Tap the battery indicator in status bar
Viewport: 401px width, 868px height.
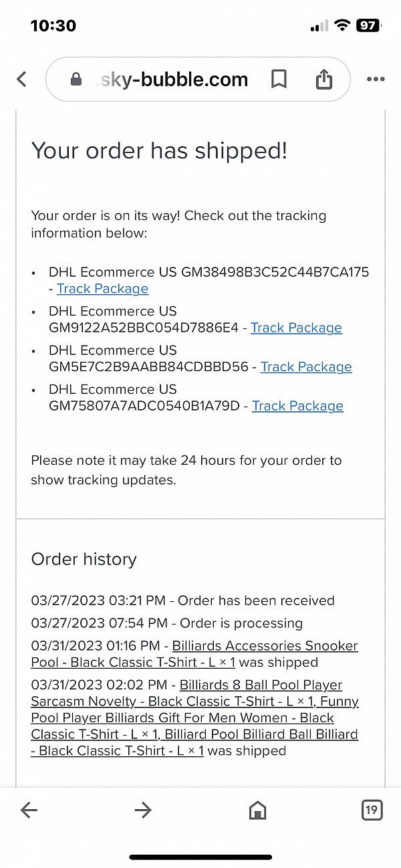click(368, 25)
